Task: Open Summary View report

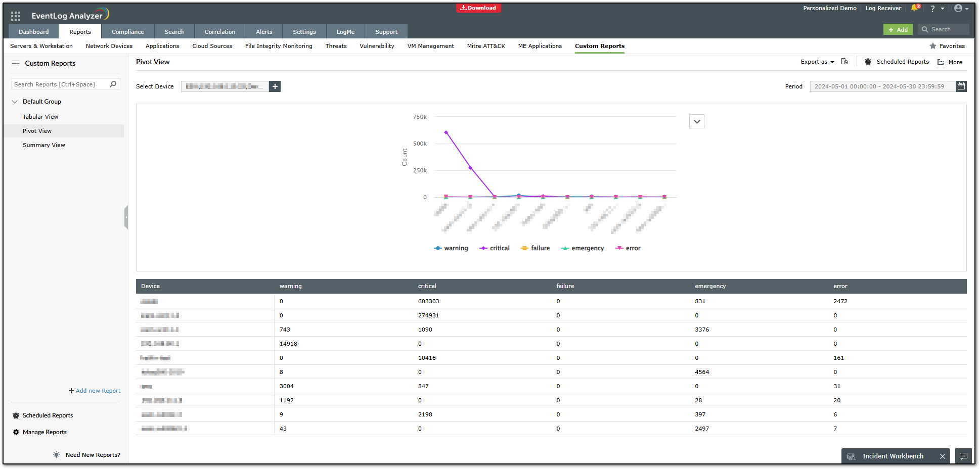Action: tap(44, 145)
